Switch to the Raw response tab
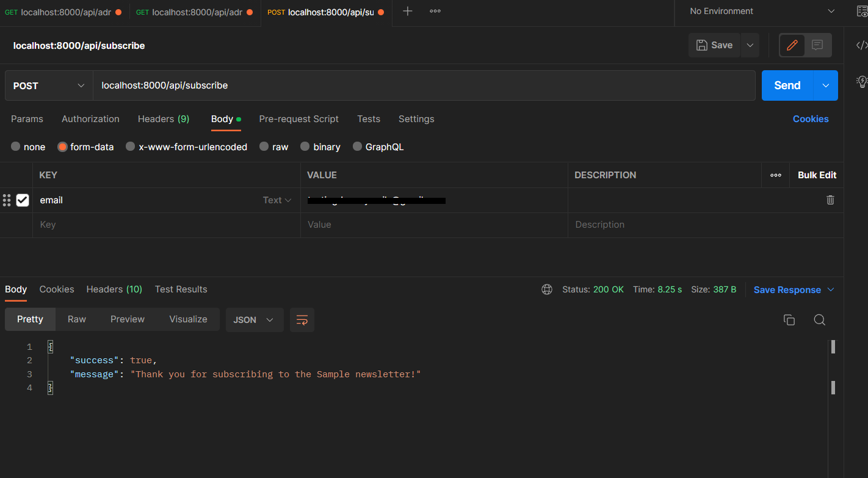Screen dimensions: 868x478 [x=76, y=319]
